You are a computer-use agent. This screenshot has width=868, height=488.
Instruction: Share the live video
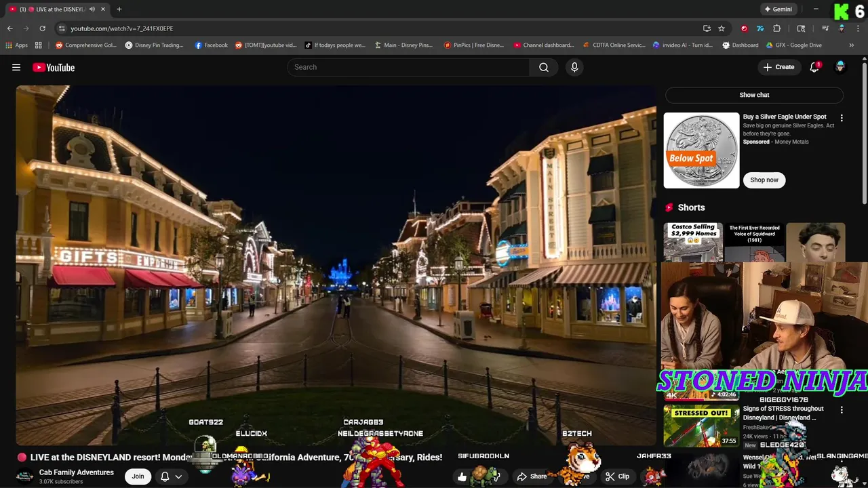click(x=532, y=476)
